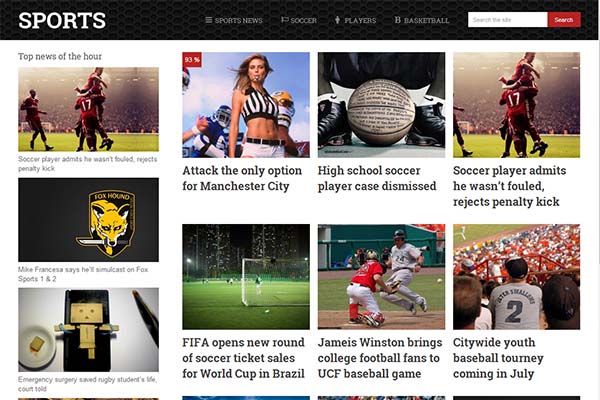This screenshot has height=400, width=600.
Task: Open High school soccer player case dismissed article
Action: pyautogui.click(x=377, y=178)
